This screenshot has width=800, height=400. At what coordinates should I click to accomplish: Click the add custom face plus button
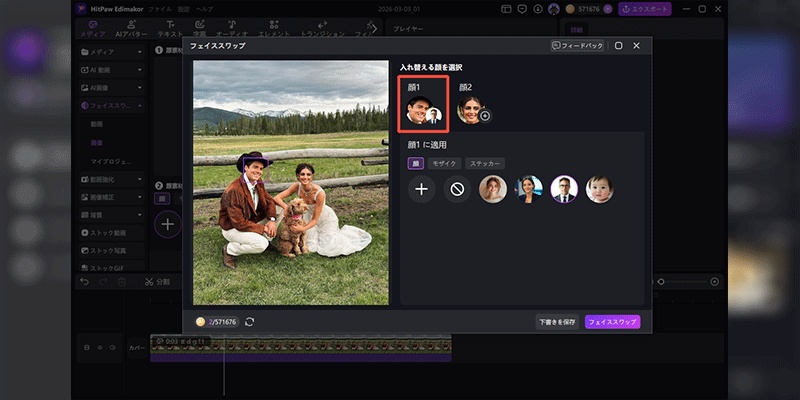point(422,189)
